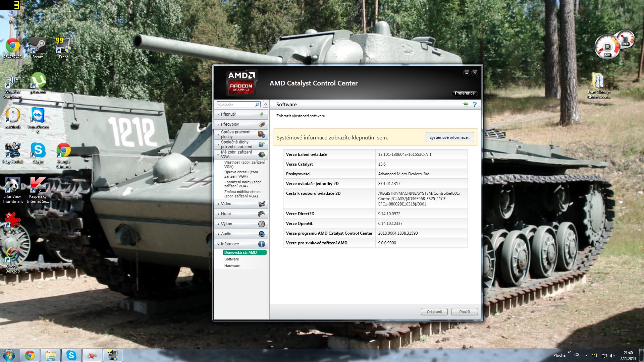Open Plocha toolbar overflow chevron
This screenshot has height=362, width=644.
(569, 352)
